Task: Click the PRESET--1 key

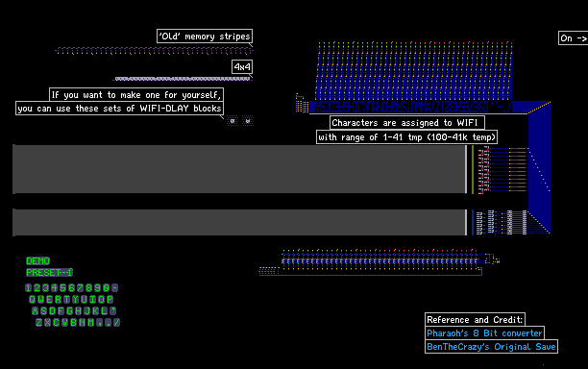Action: (x=49, y=273)
